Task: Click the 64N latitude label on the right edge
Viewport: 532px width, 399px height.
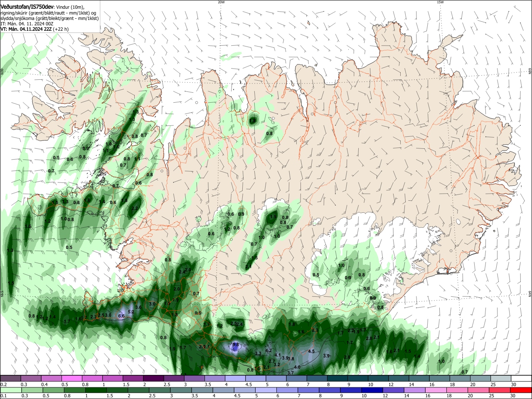Action: tap(530, 294)
